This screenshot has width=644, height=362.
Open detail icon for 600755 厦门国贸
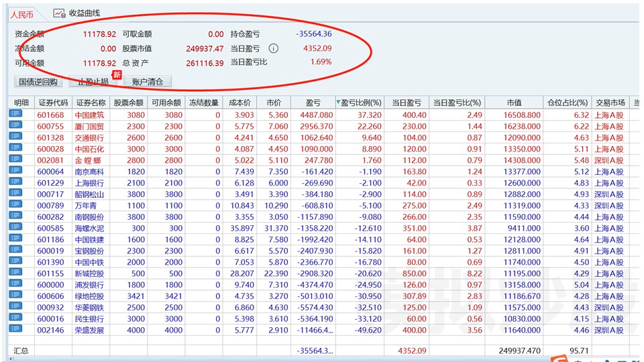click(15, 125)
